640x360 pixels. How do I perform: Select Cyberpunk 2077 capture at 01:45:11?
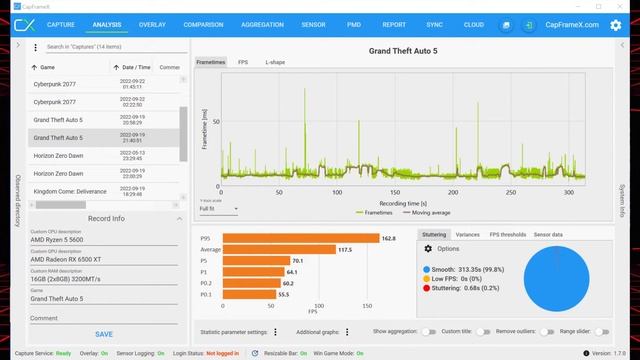click(x=104, y=84)
